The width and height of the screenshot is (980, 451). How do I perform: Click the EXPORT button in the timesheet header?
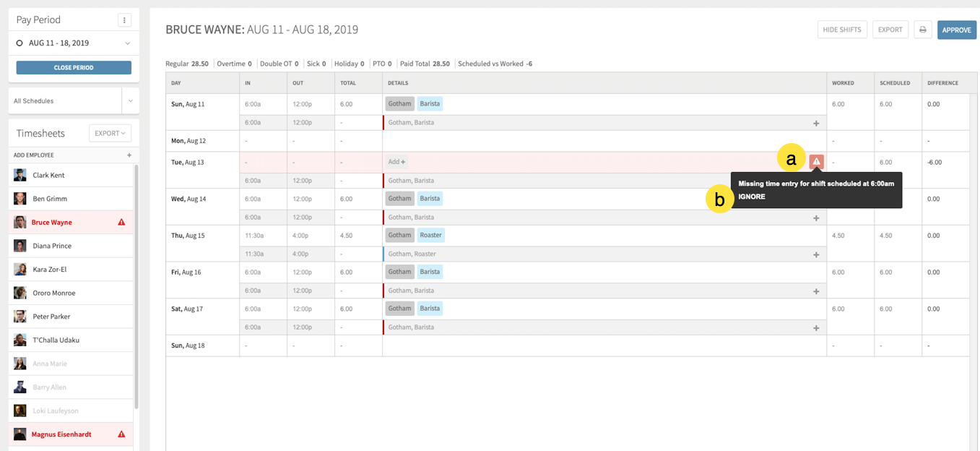click(x=890, y=30)
